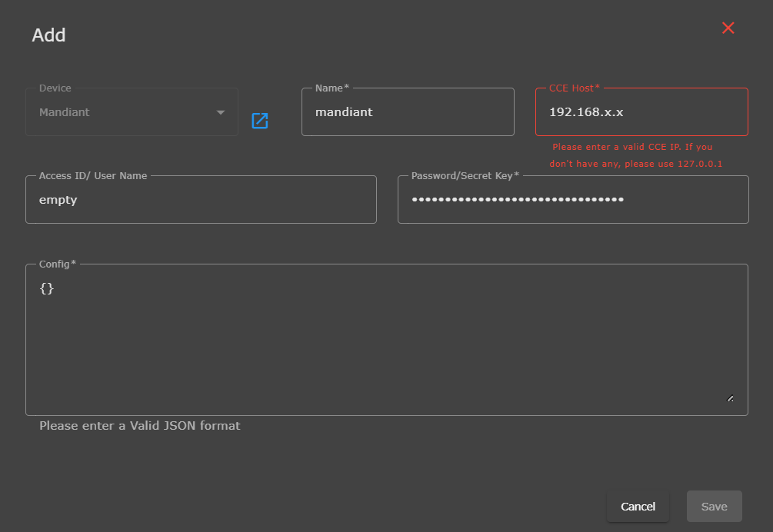Select the Mandiant device combo box

(x=123, y=112)
